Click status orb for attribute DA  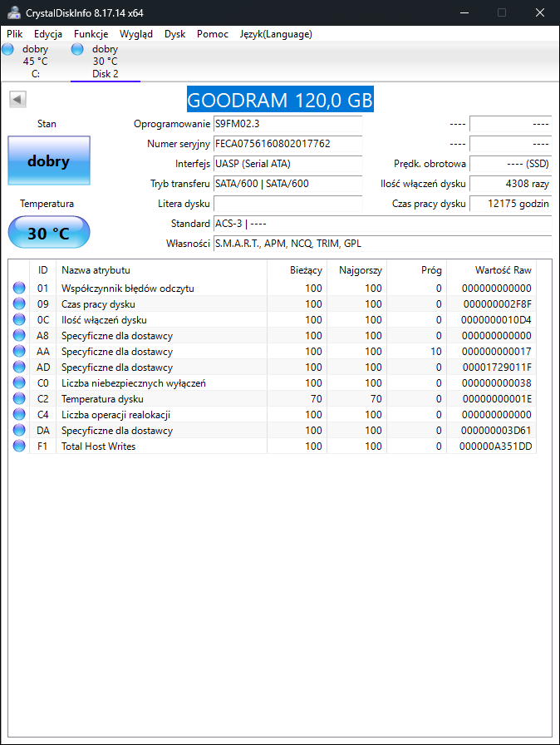click(x=19, y=430)
